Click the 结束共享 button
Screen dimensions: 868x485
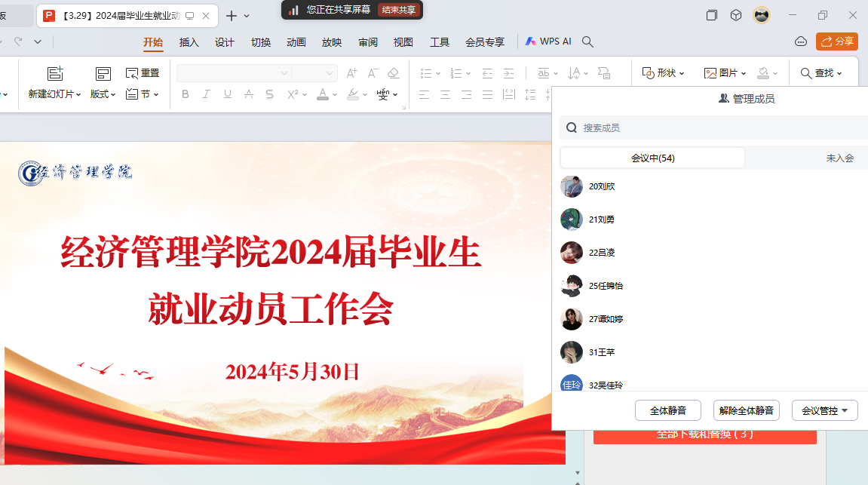coord(399,10)
